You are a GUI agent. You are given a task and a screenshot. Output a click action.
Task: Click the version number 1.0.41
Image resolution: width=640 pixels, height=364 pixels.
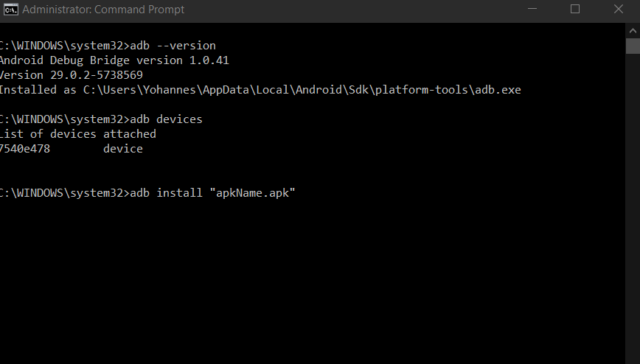coord(209,60)
